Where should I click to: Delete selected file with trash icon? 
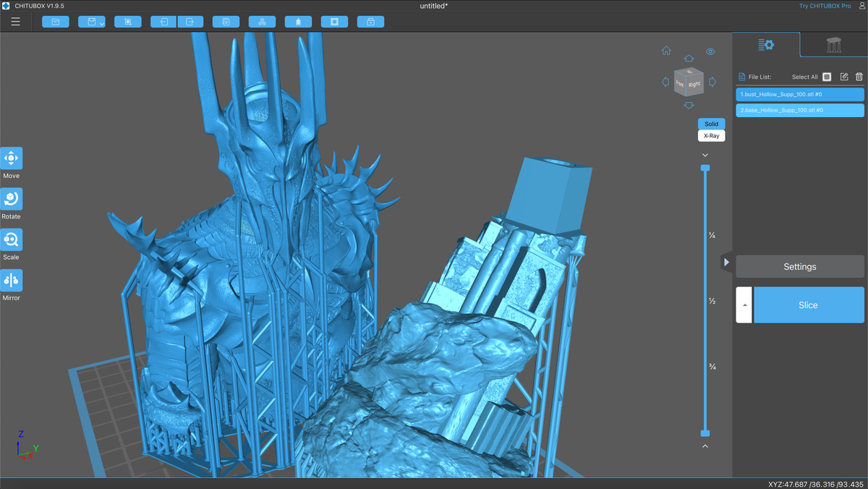click(859, 77)
